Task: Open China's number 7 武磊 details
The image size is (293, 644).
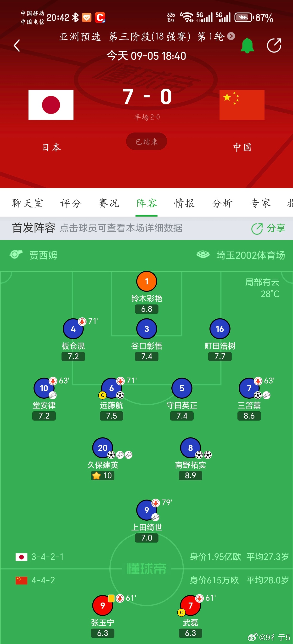Action: coord(190,605)
